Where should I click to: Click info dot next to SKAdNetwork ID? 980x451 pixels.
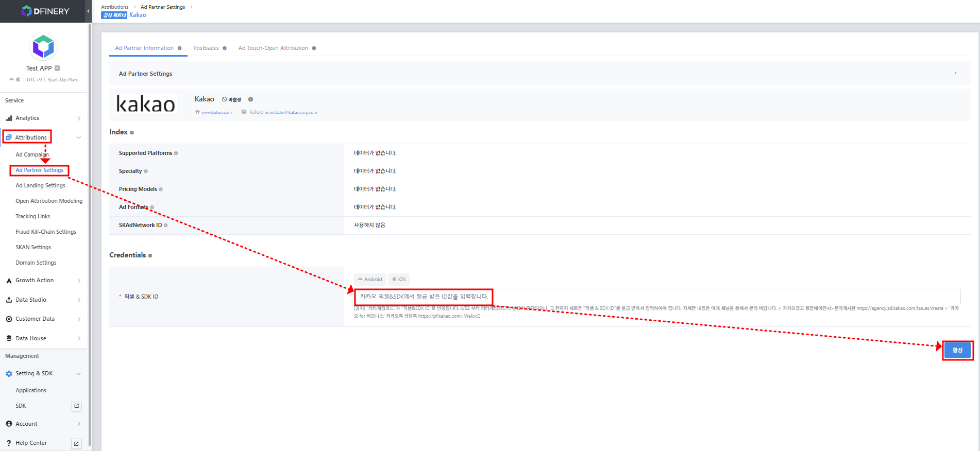[165, 225]
